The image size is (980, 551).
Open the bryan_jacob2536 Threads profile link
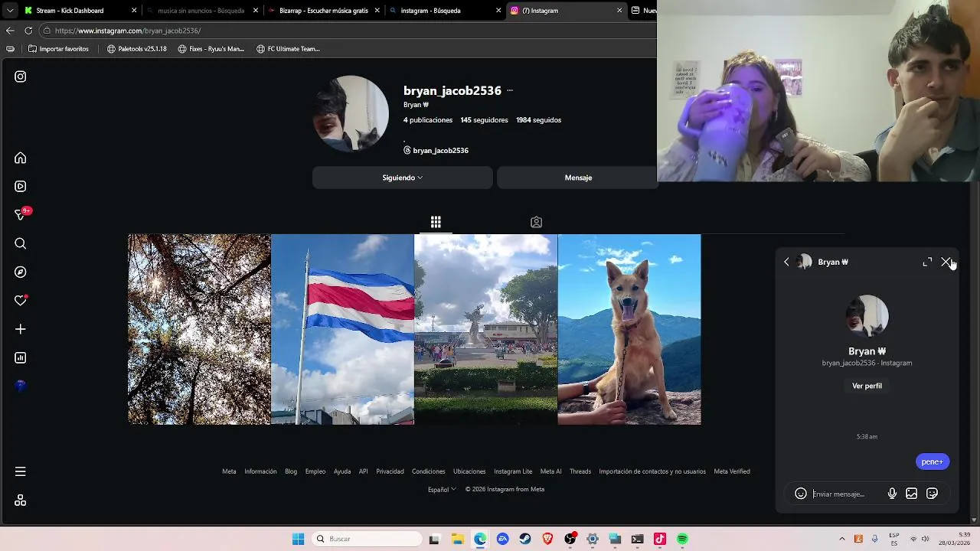[436, 150]
